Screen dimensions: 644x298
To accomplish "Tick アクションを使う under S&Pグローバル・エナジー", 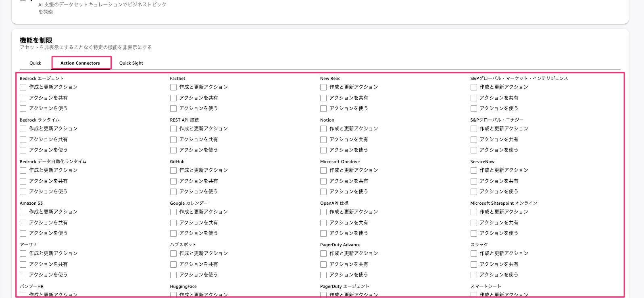I will tap(474, 150).
